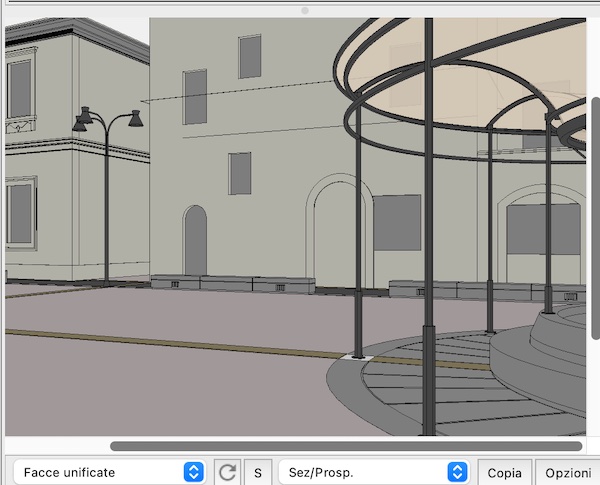Click the panel resize handle dot at top
The width and height of the screenshot is (600, 485).
(x=304, y=10)
